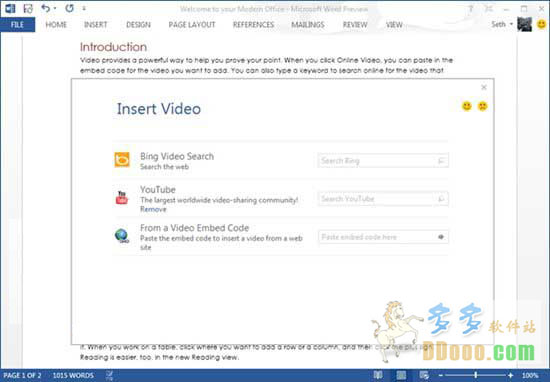
Task: Open the Customize Quick Access Toolbar dropdown
Action: pos(84,8)
